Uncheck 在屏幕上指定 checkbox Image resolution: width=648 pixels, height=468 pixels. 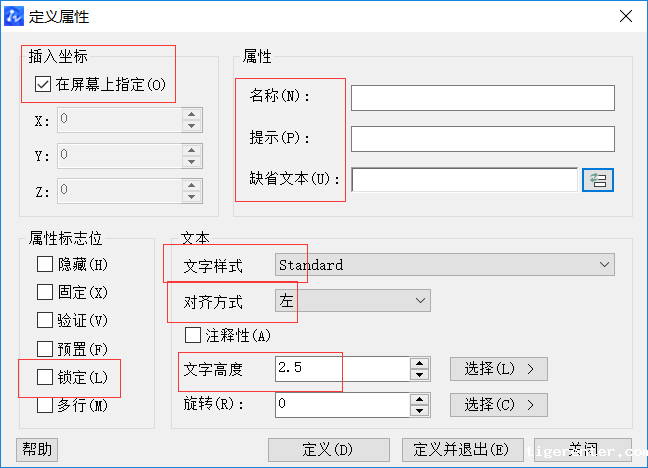pos(43,85)
